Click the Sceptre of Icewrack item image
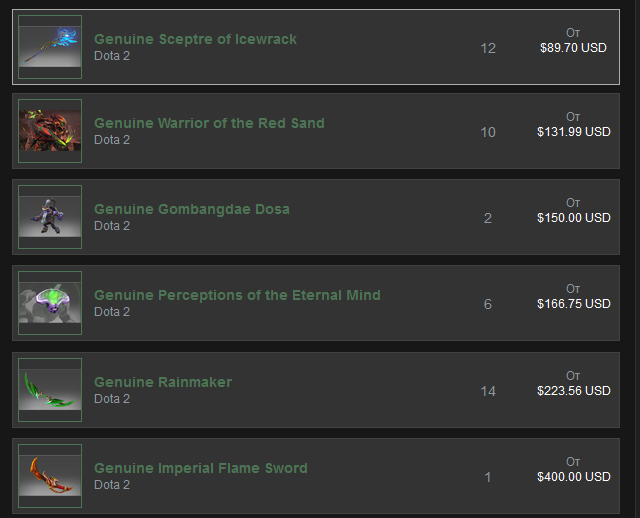This screenshot has width=640, height=518. [50, 47]
